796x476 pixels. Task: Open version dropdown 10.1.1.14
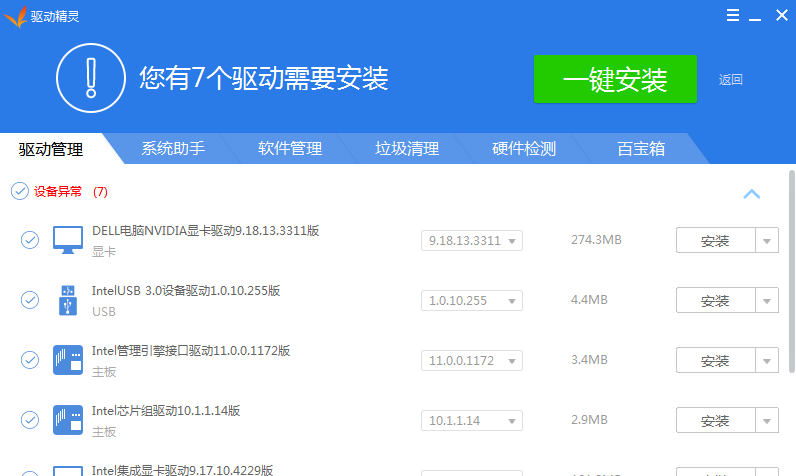(472, 420)
